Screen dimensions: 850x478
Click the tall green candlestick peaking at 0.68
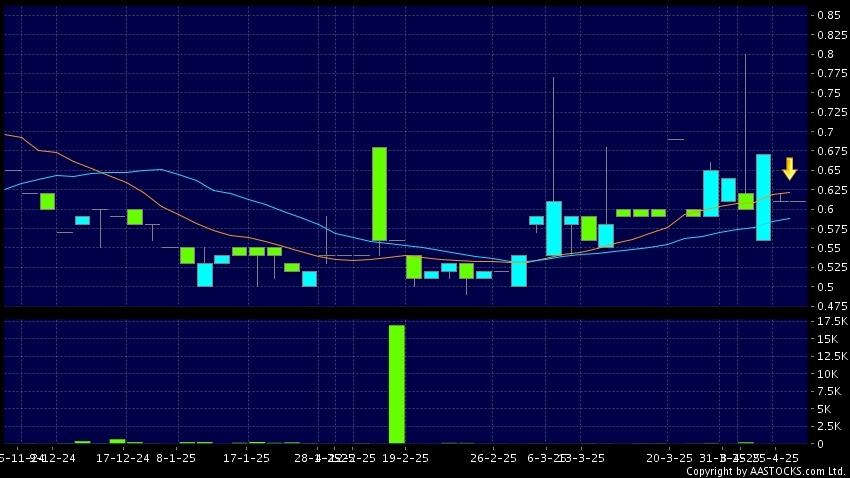(379, 194)
